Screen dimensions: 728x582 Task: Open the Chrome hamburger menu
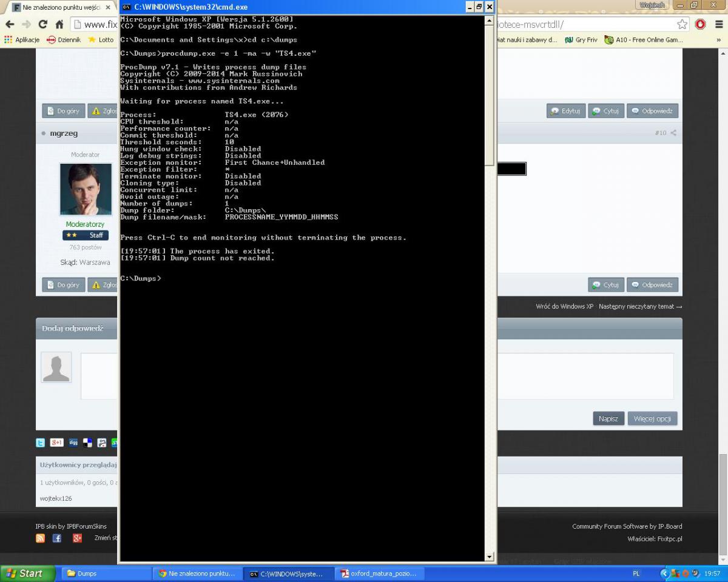coord(719,24)
